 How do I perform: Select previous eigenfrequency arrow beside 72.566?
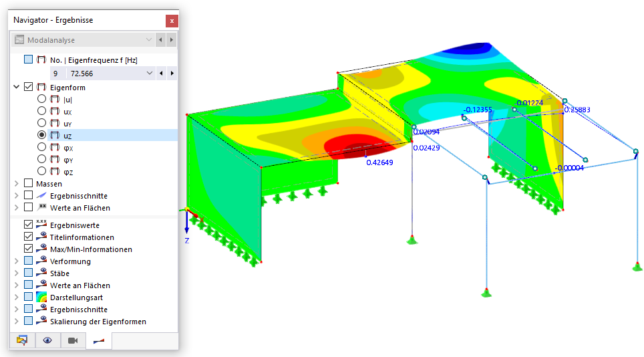(161, 73)
